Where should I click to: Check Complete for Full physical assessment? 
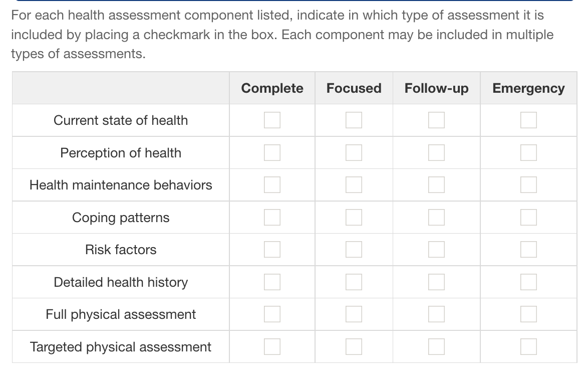[x=272, y=314]
